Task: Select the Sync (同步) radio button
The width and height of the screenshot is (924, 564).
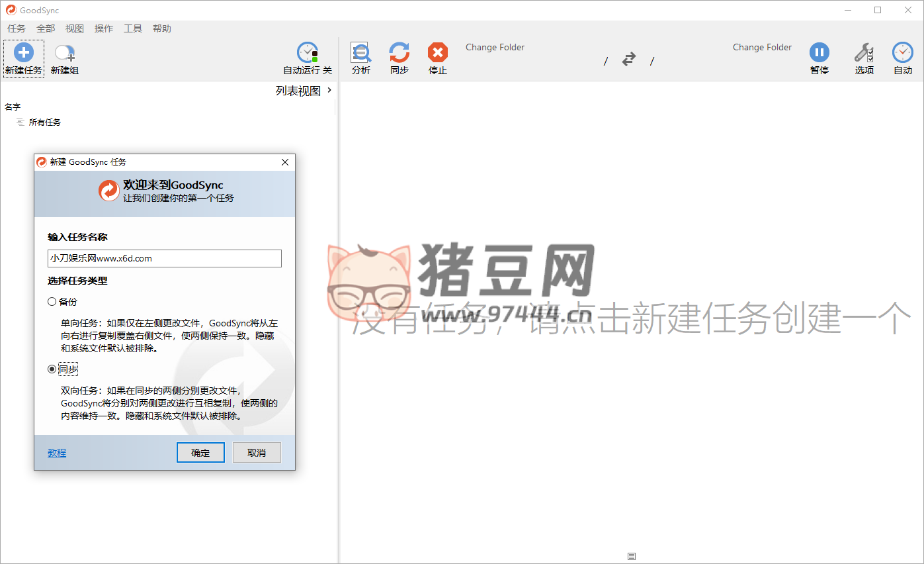Action: click(x=52, y=369)
